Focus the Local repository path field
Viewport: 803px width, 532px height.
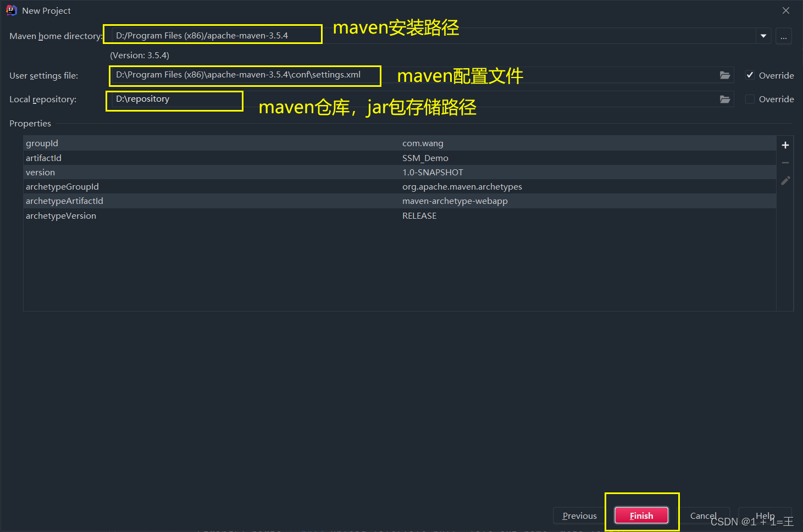coord(422,99)
